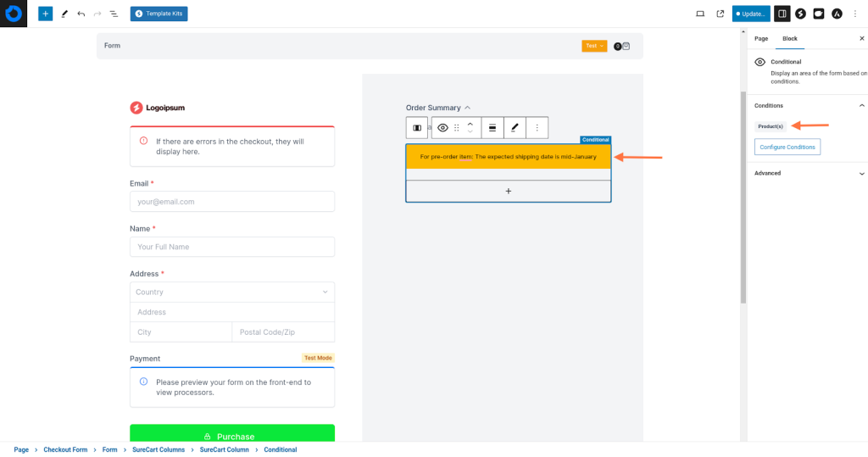Open the SureCart lightning bolt panel
Screen dimensions: 868x457
[800, 14]
